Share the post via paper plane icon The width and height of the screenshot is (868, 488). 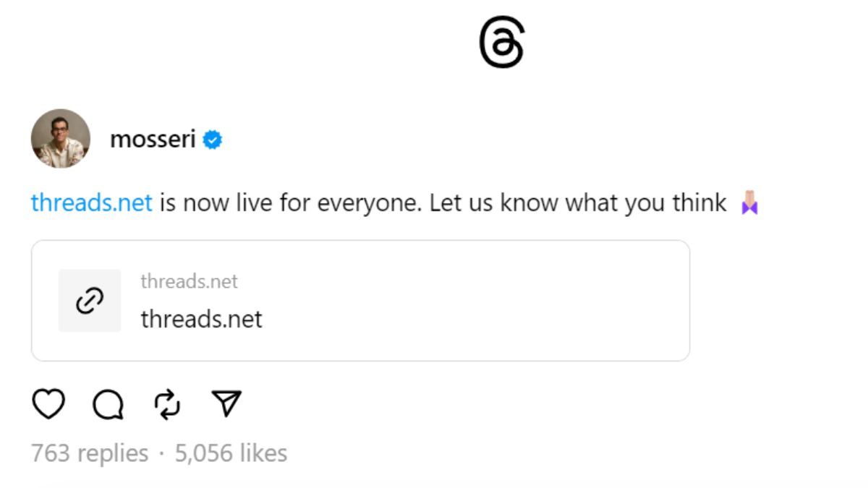226,403
